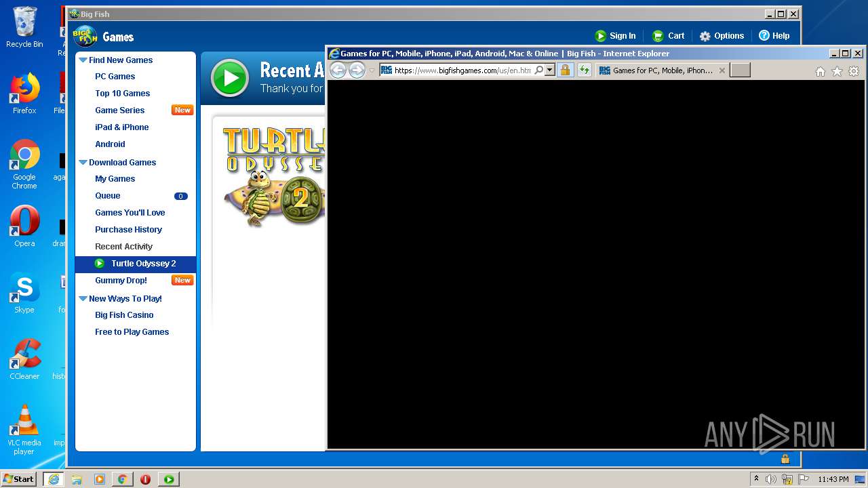Collapse the Find New Games section
This screenshot has width=868, height=488.
point(83,60)
